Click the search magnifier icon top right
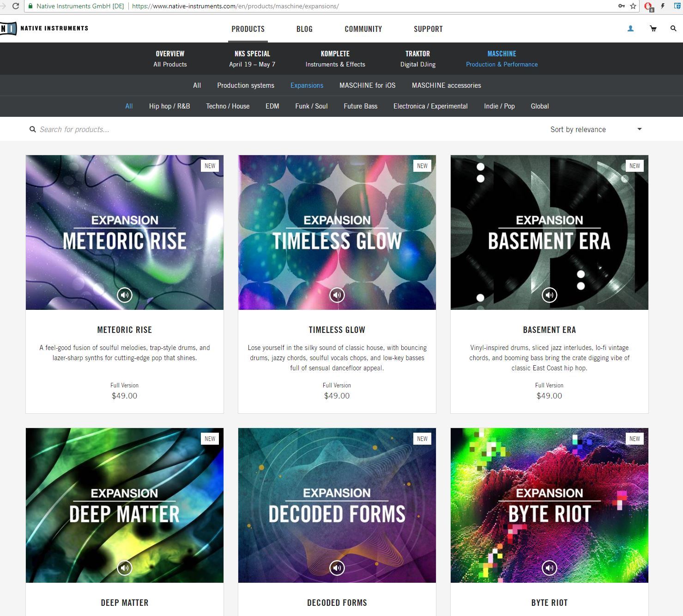The image size is (683, 616). click(674, 28)
